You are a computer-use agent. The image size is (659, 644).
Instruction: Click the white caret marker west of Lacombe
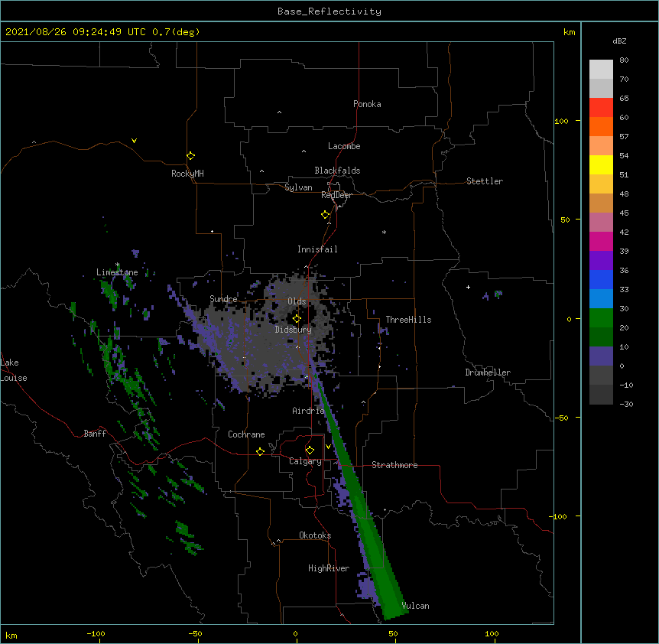click(x=304, y=151)
